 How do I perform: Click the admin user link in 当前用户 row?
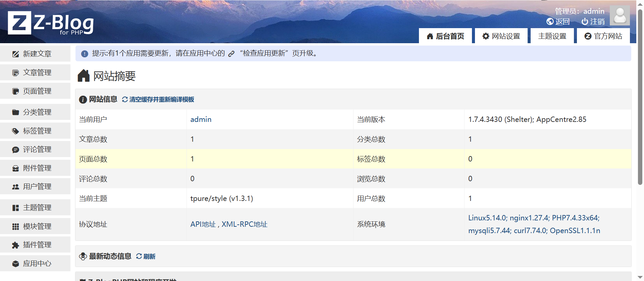coord(201,120)
